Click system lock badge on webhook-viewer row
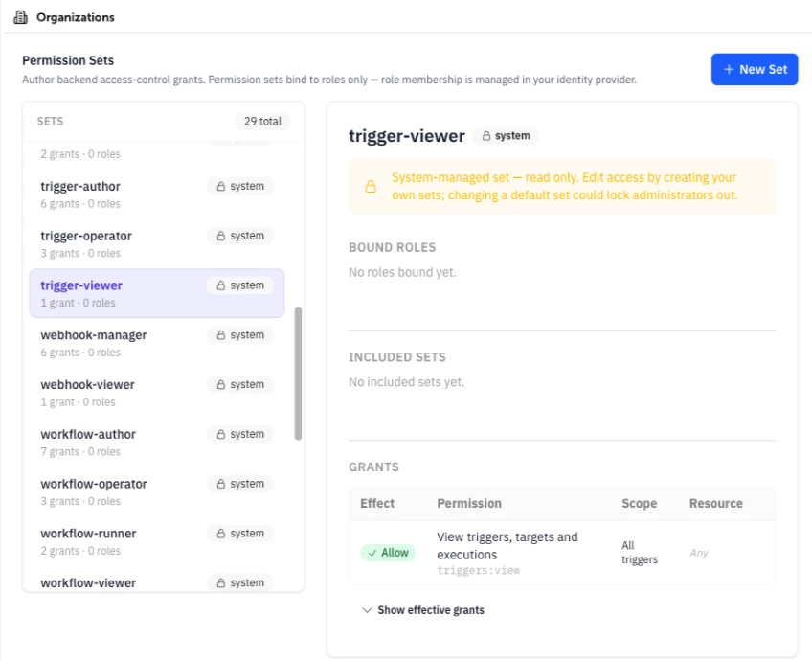The width and height of the screenshot is (812, 661). coord(240,384)
